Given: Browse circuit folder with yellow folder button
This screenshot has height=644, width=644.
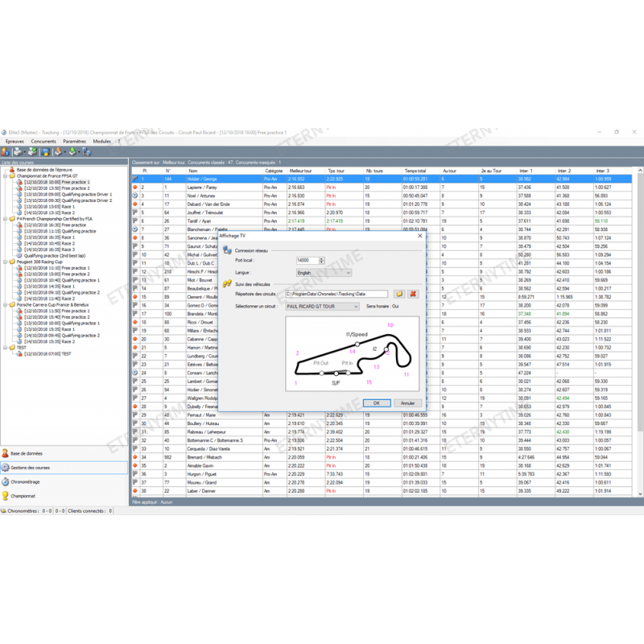Looking at the screenshot, I should point(398,294).
